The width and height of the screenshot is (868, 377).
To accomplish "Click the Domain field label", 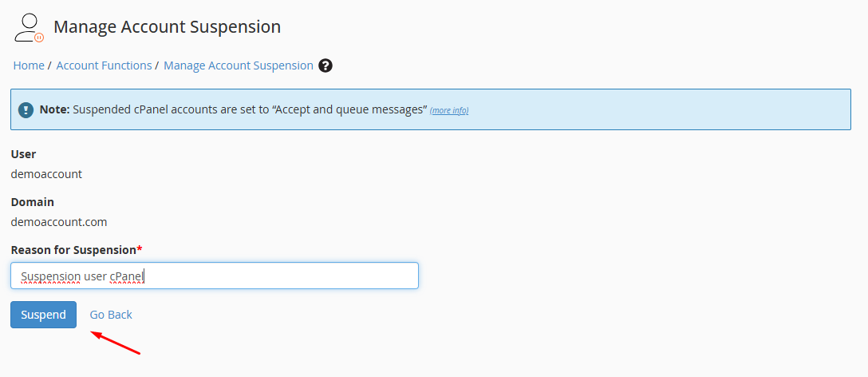I will click(33, 202).
